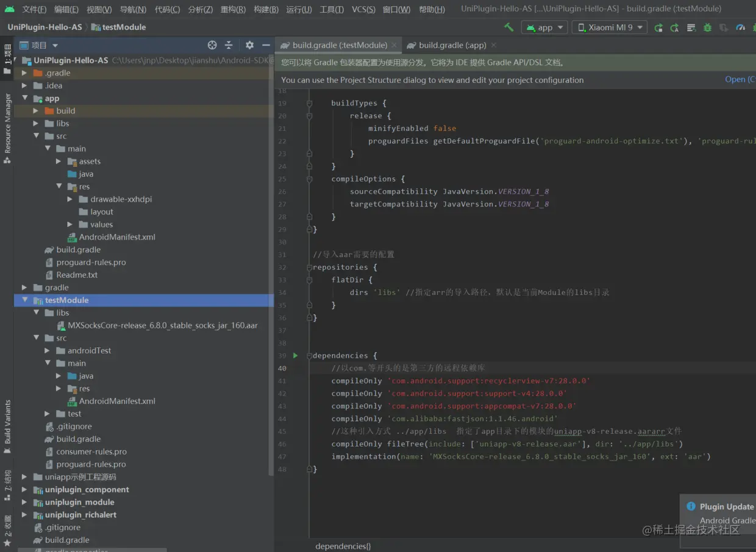The width and height of the screenshot is (756, 552).
Task: Open the 编辑(E) menu
Action: (x=66, y=9)
